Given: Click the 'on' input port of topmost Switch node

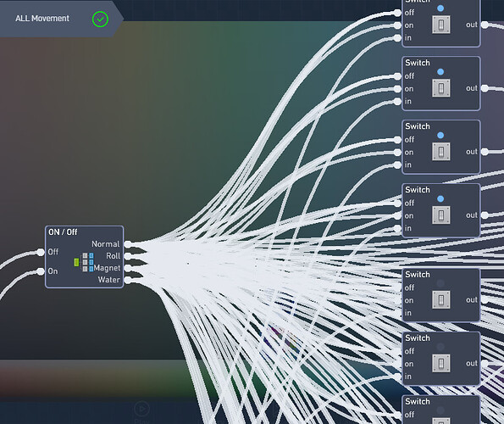Looking at the screenshot, I should 397,25.
